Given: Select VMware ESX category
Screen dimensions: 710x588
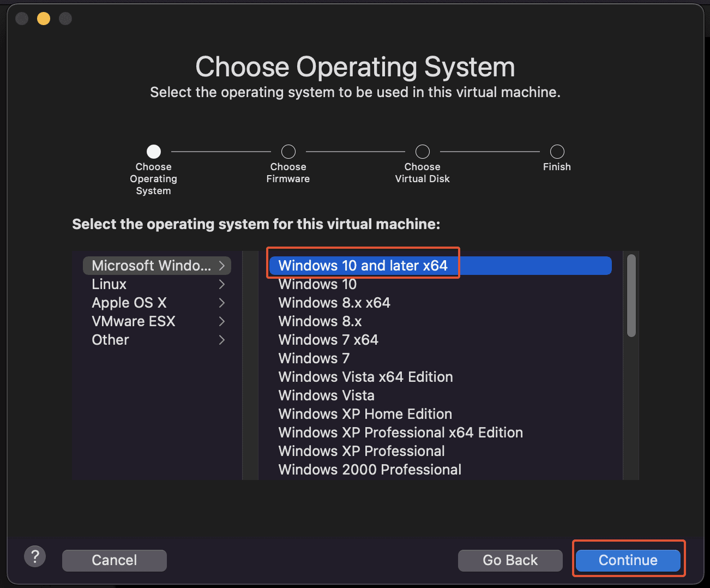Looking at the screenshot, I should [x=157, y=321].
